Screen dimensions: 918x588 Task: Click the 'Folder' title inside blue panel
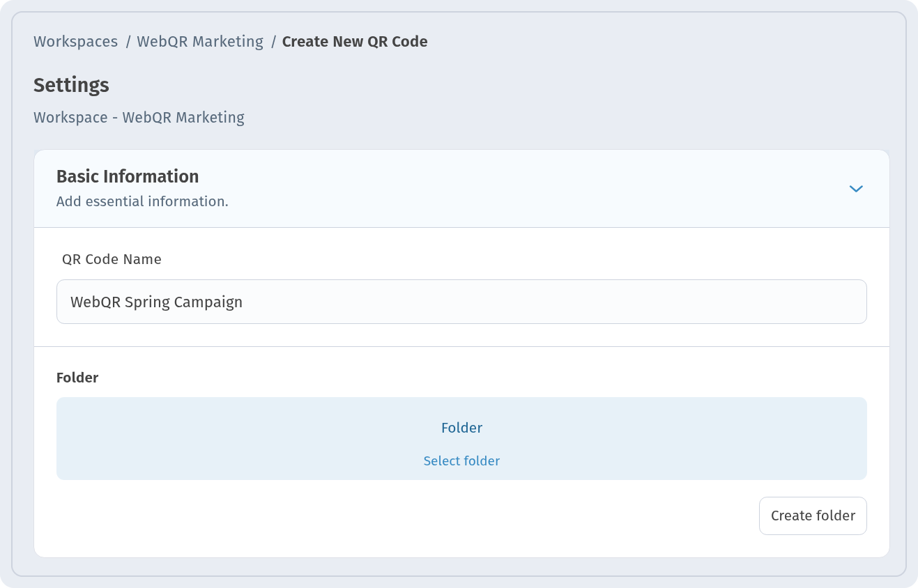(x=461, y=428)
